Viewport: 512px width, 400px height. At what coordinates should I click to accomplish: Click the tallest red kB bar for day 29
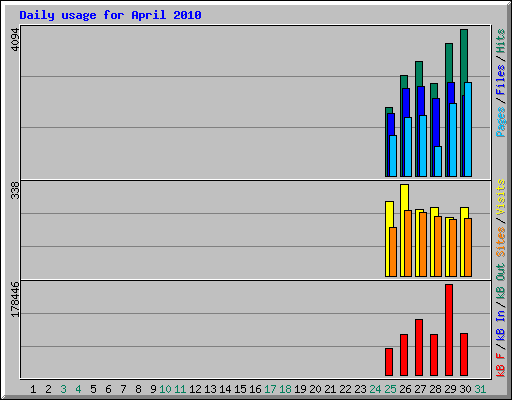(x=449, y=330)
